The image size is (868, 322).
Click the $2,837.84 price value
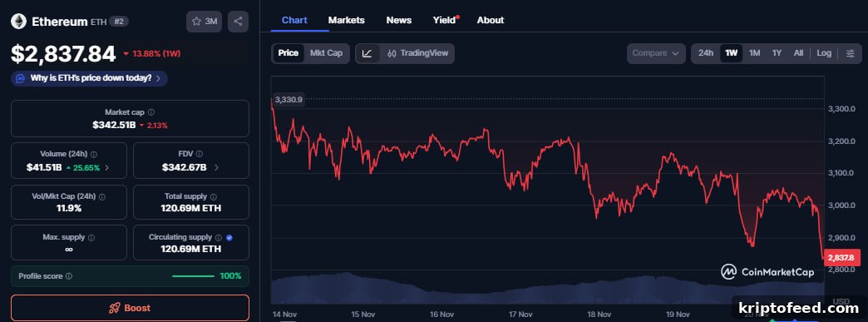[63, 54]
